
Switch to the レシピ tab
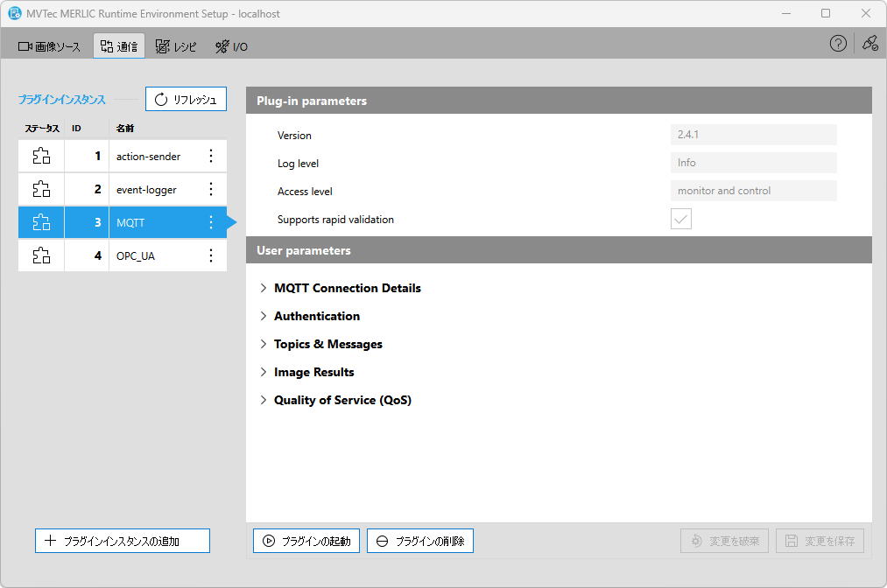(176, 46)
